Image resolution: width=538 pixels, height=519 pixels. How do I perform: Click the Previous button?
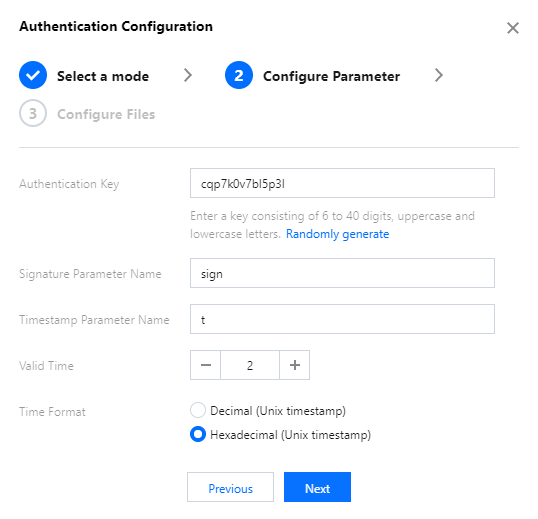coord(231,487)
